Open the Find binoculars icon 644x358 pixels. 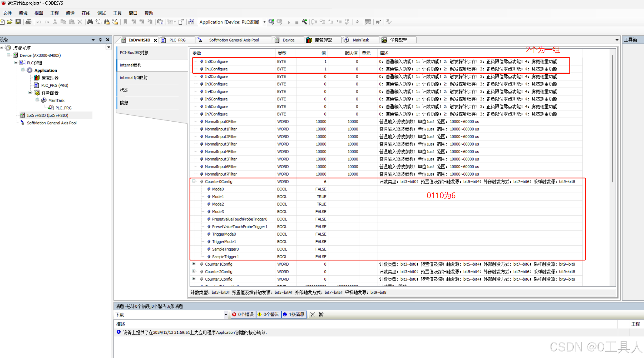click(90, 22)
